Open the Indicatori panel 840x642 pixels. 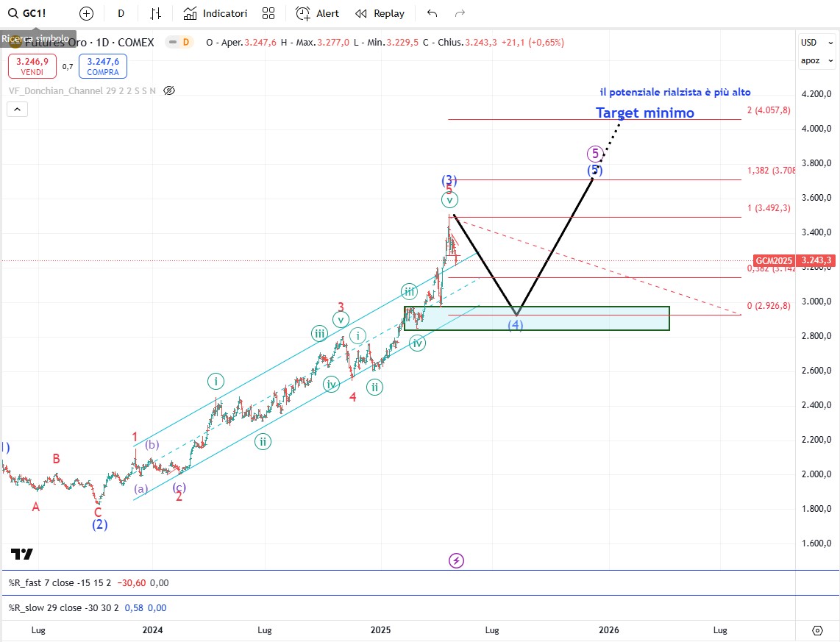coord(216,13)
